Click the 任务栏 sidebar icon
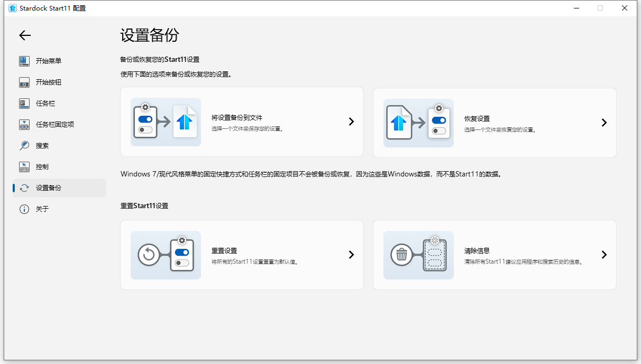 pos(24,103)
